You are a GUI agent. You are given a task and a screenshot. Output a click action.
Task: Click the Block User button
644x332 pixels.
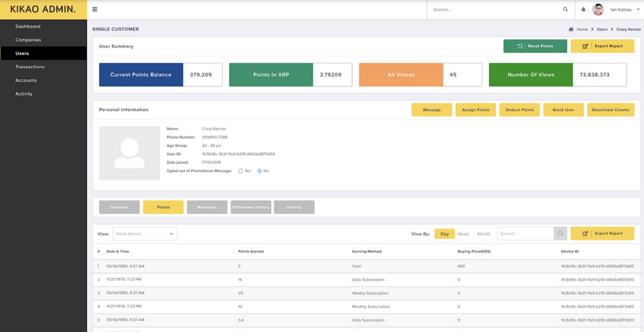click(563, 110)
